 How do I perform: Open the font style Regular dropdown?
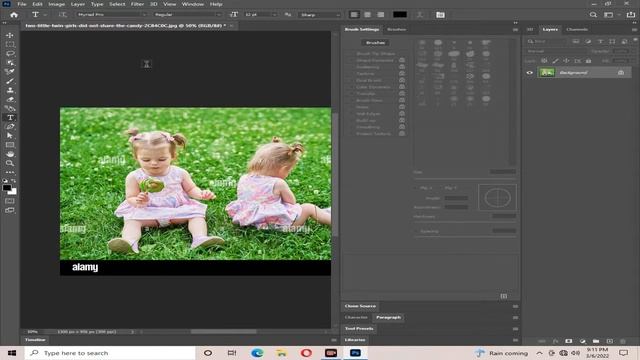187,15
